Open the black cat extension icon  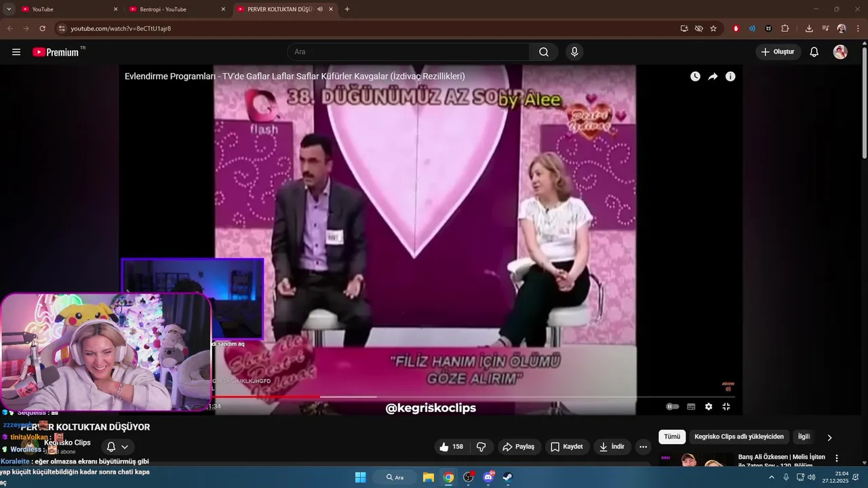coord(768,28)
